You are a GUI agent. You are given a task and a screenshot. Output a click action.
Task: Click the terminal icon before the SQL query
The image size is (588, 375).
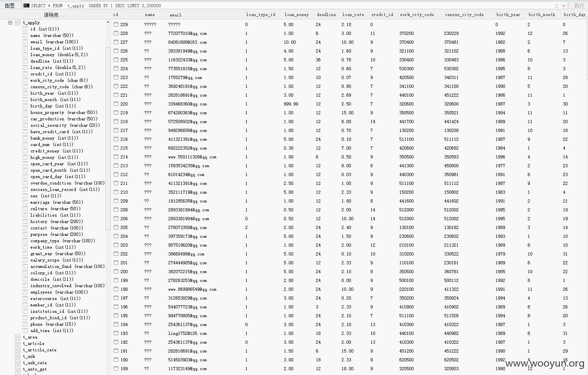click(26, 6)
